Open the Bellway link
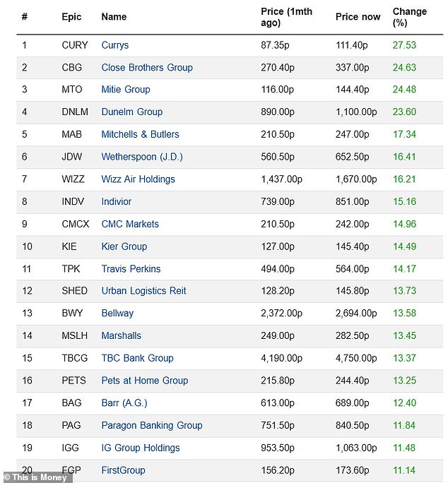This screenshot has width=448, height=483. point(117,313)
